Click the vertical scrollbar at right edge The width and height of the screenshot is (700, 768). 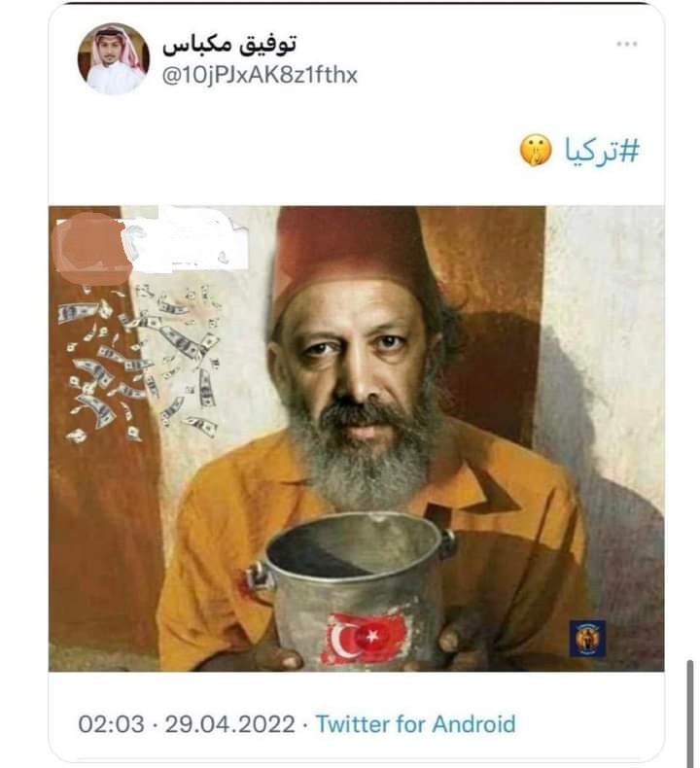point(690,713)
